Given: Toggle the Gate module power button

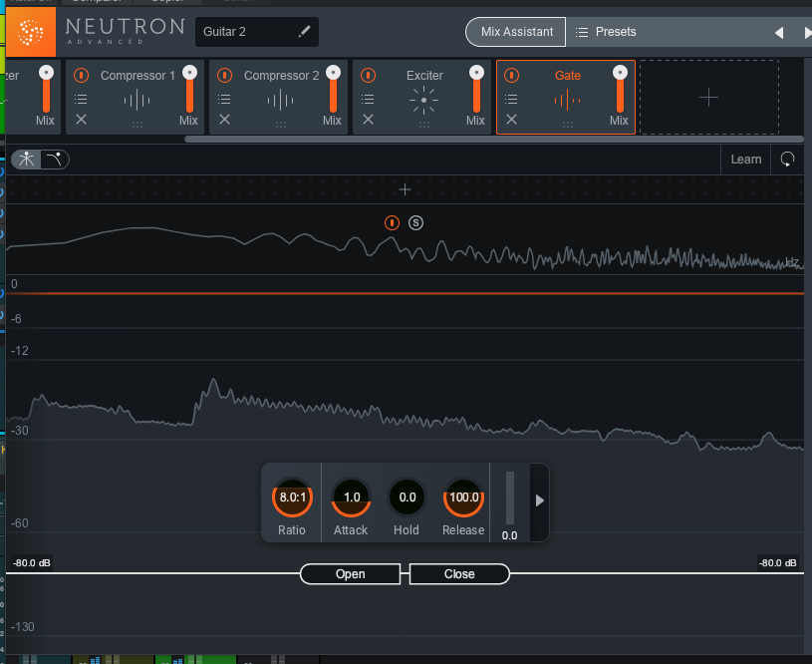Looking at the screenshot, I should click(512, 76).
